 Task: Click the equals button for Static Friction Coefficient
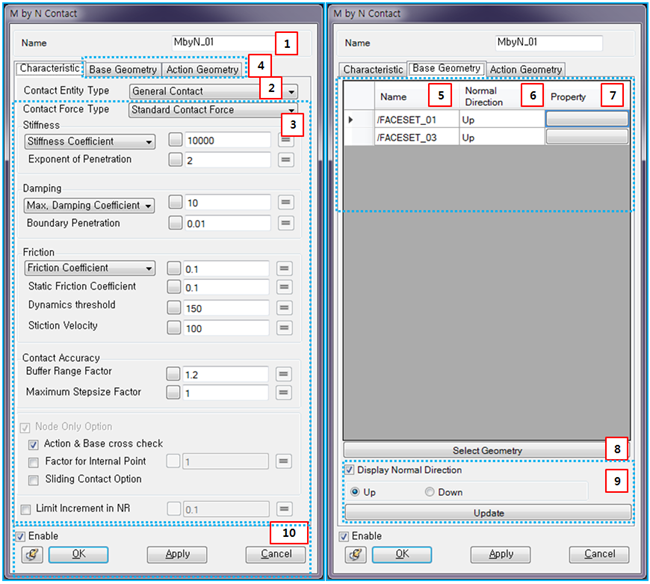click(x=284, y=287)
